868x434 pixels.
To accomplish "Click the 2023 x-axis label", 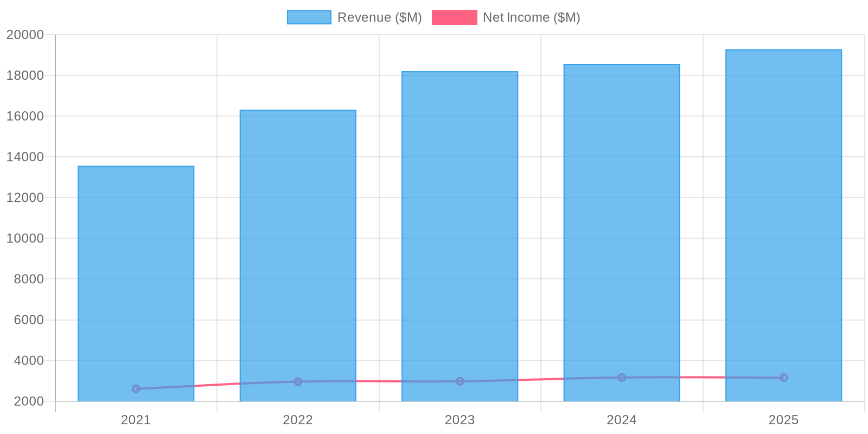I will point(459,420).
